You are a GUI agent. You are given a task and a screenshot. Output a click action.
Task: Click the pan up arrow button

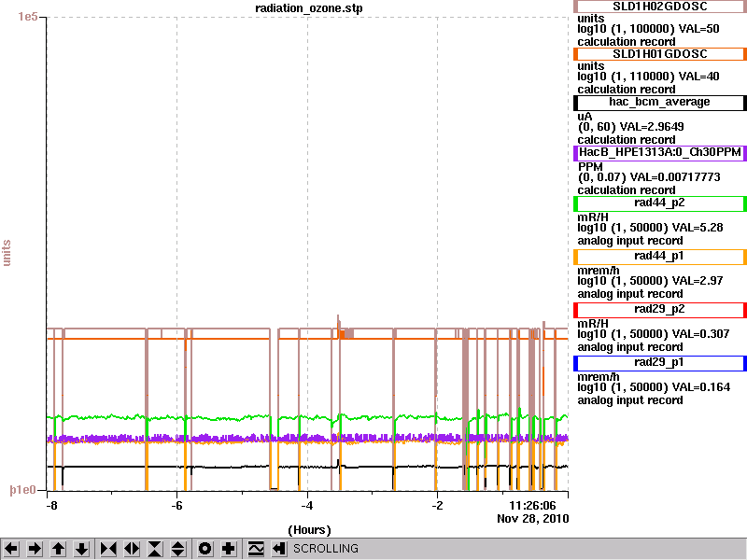59,549
